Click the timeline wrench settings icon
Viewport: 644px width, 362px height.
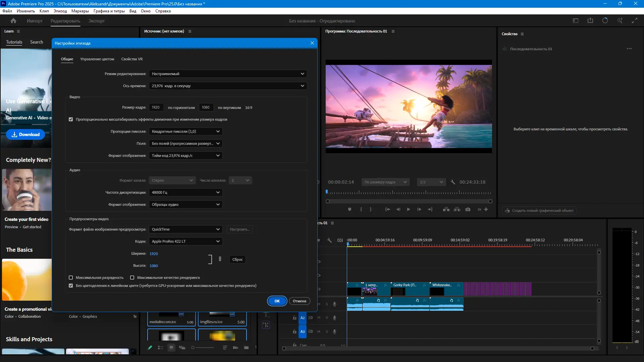[x=330, y=240]
